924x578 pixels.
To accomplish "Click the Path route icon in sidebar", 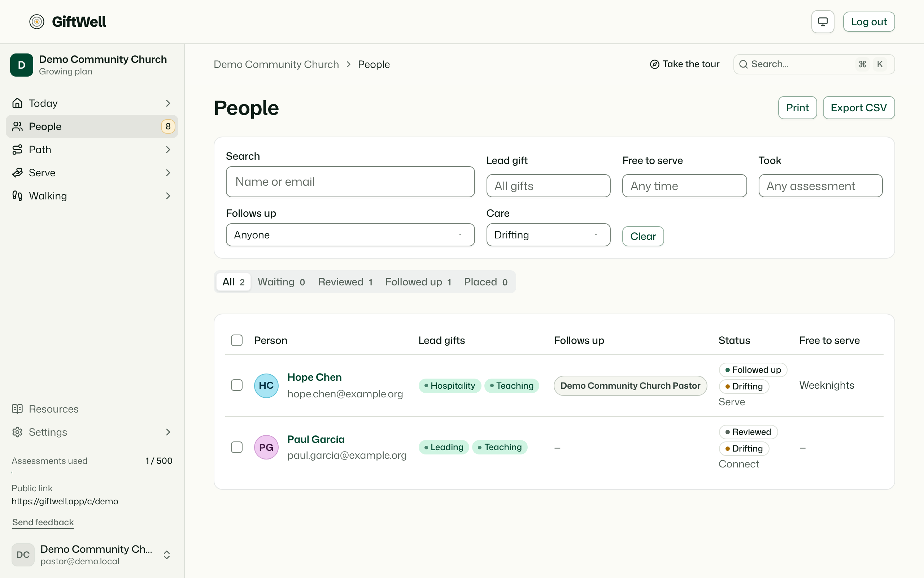I will [x=17, y=150].
